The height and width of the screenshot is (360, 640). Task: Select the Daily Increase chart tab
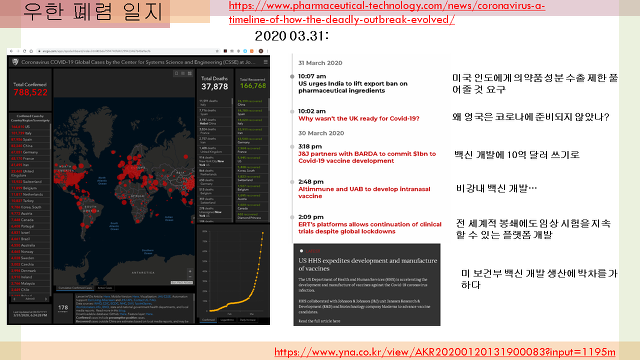(x=248, y=320)
